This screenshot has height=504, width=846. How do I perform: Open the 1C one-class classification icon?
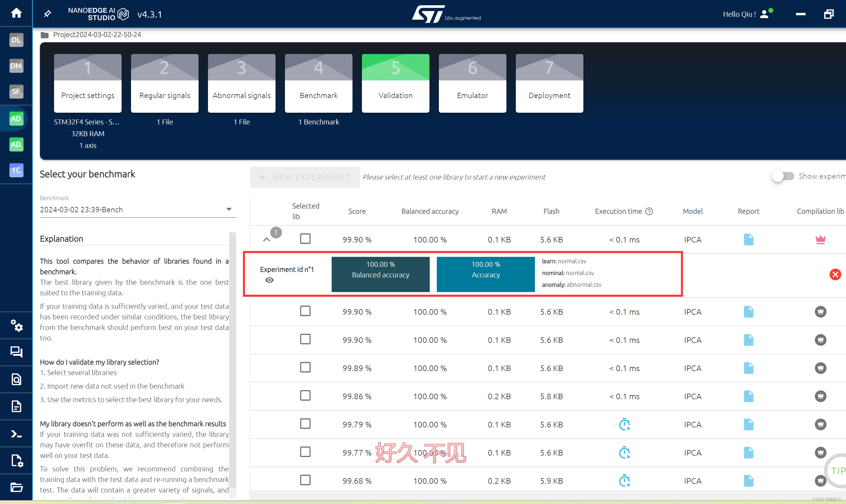tap(16, 170)
